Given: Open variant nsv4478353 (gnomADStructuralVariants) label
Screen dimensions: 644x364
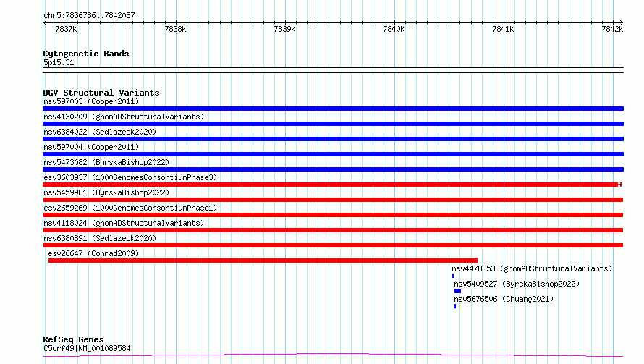Looking at the screenshot, I should [x=532, y=268].
